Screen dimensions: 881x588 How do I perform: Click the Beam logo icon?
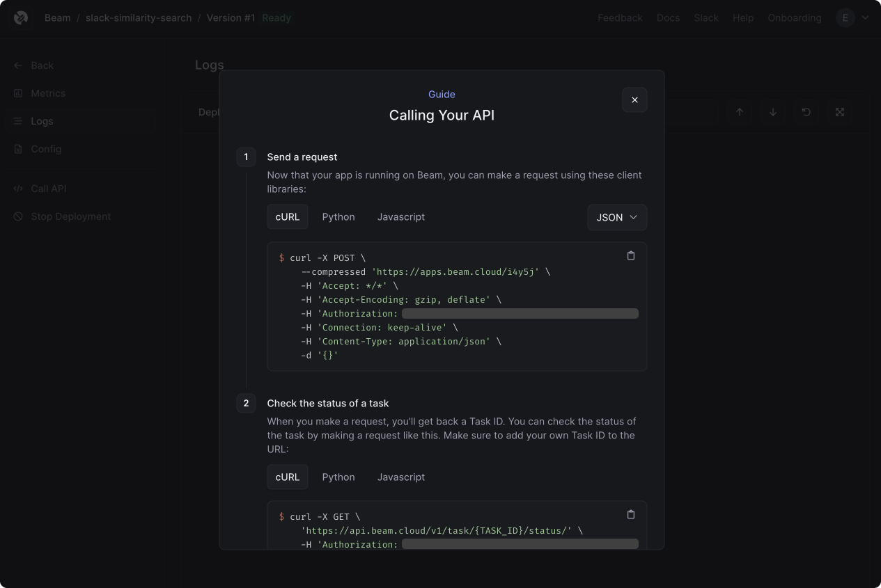click(x=21, y=17)
